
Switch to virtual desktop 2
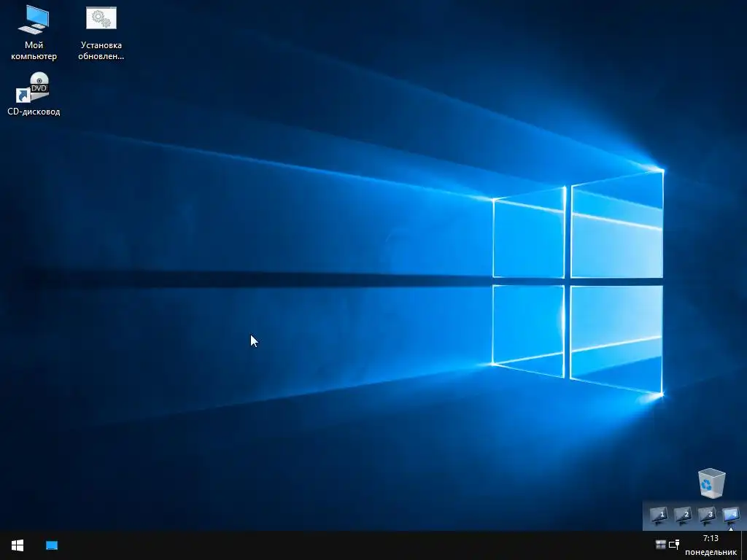(683, 516)
